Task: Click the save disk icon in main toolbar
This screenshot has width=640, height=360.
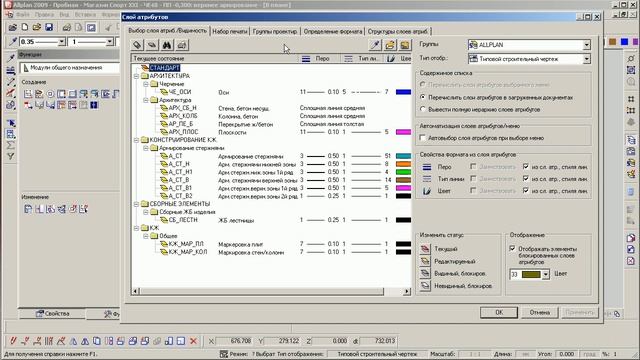Action: [49, 27]
